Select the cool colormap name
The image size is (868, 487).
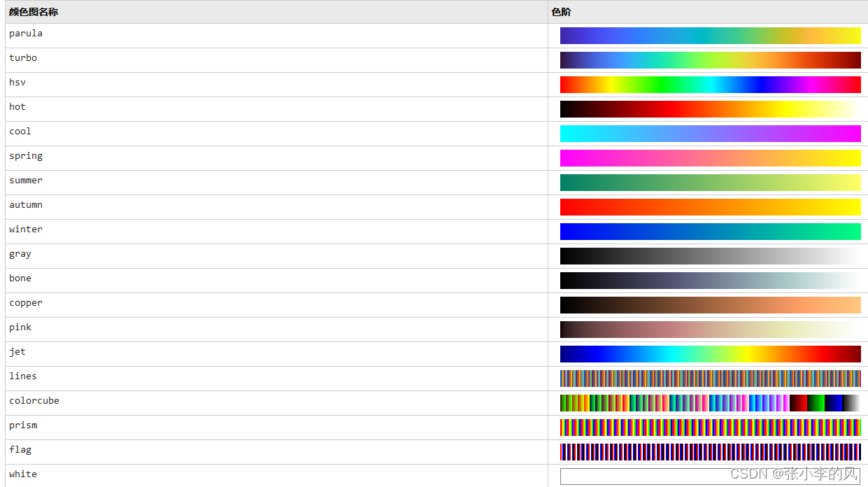coord(20,131)
